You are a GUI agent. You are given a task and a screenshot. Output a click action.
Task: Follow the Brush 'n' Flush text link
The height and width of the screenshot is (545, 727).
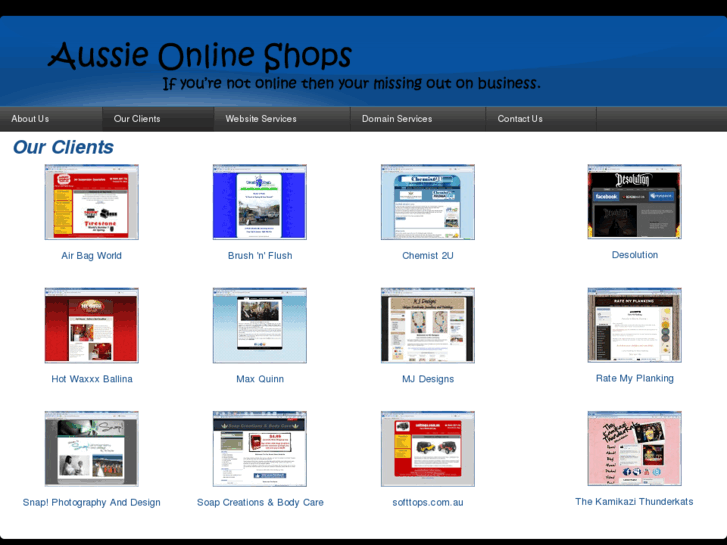[x=260, y=256]
